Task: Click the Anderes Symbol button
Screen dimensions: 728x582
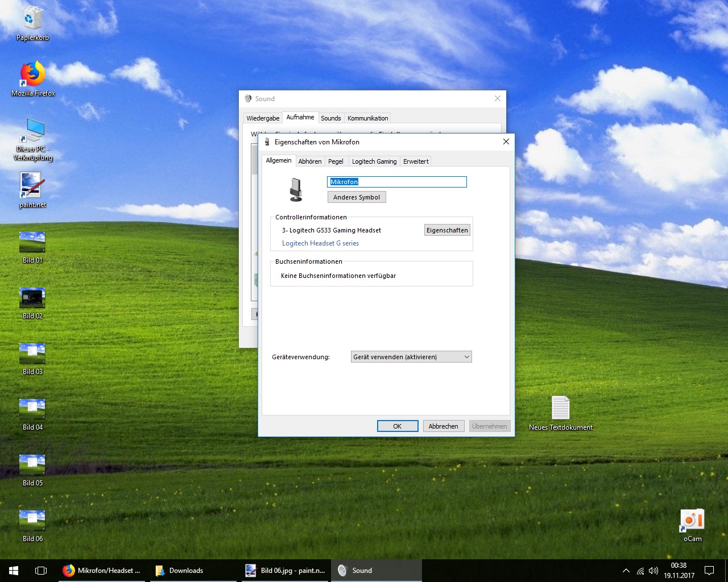Action: (357, 197)
